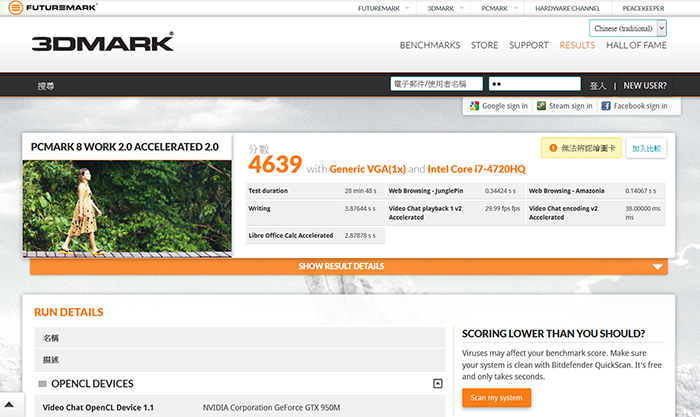The image size is (700, 417).
Task: Open the BENCHMARKS navigation item
Action: point(429,45)
